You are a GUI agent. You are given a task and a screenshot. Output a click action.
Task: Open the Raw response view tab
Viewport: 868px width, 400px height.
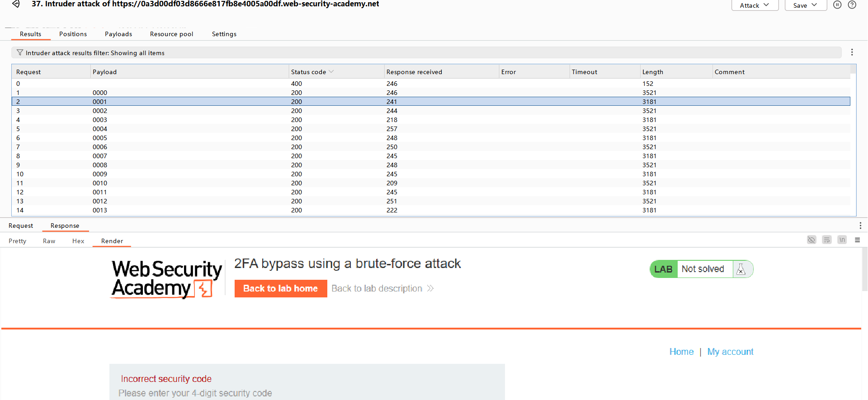[x=49, y=241]
